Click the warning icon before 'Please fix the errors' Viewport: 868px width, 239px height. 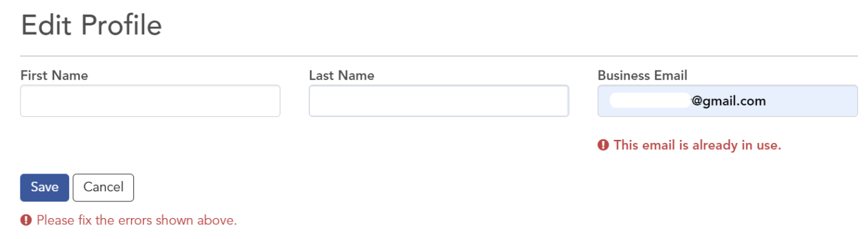(x=26, y=221)
